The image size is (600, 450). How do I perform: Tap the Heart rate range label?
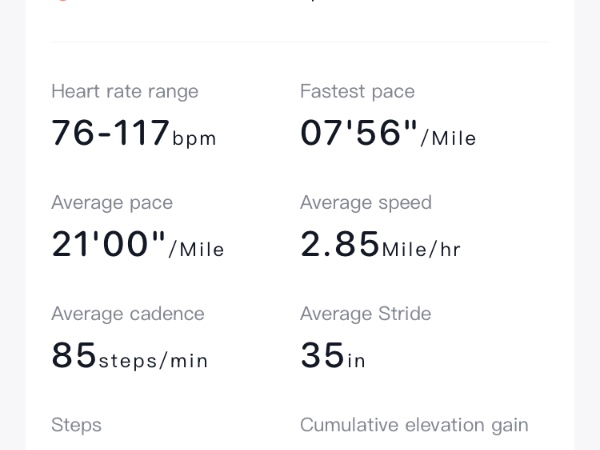pyautogui.click(x=125, y=92)
